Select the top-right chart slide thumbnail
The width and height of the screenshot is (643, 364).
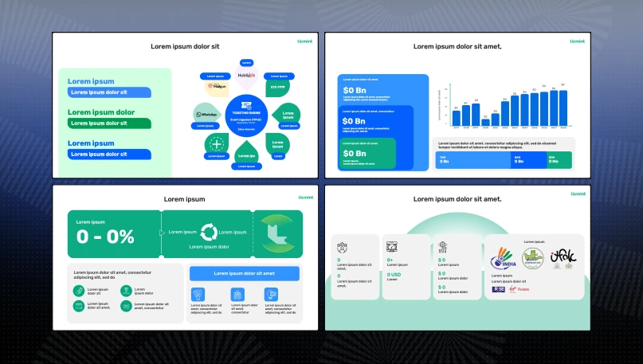click(457, 105)
